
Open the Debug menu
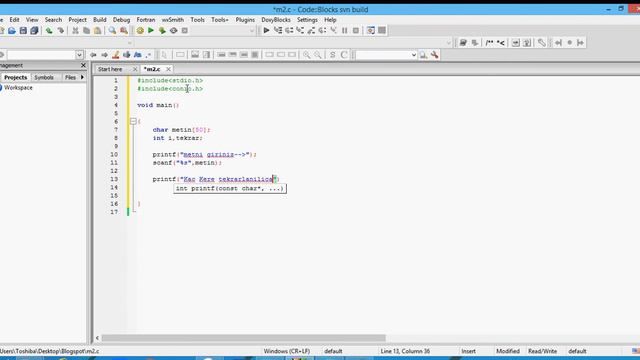(121, 20)
